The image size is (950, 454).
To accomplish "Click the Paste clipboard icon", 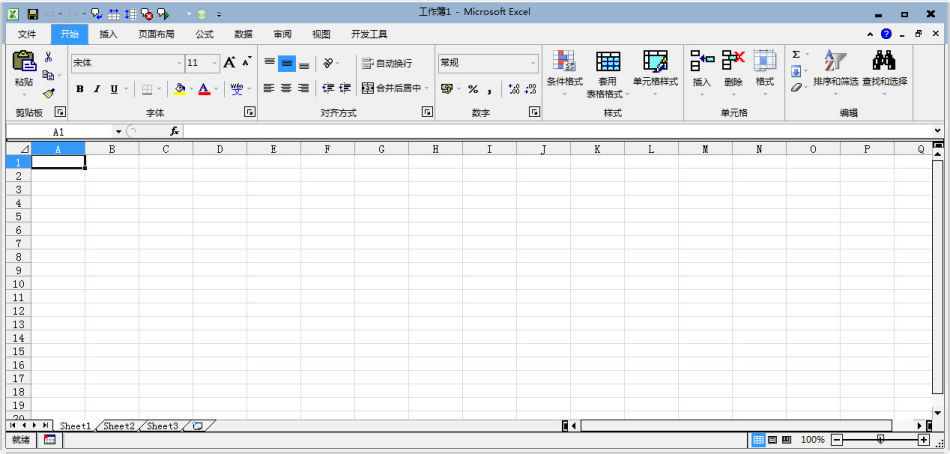I will (24, 62).
